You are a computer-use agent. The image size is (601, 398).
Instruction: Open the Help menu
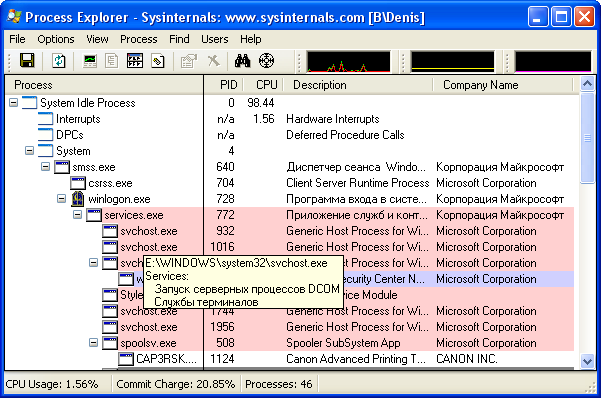[x=251, y=39]
